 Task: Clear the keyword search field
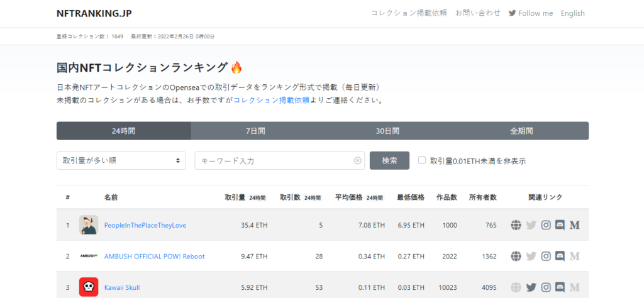[357, 160]
